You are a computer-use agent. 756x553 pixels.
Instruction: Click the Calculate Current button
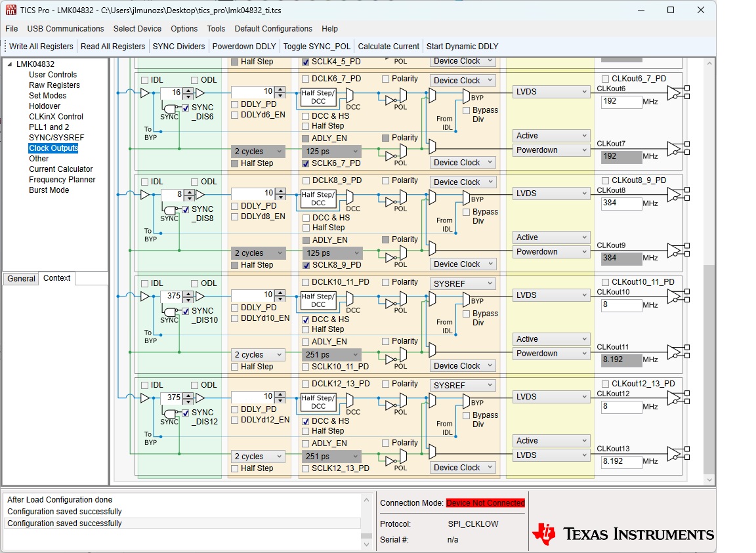(x=388, y=47)
